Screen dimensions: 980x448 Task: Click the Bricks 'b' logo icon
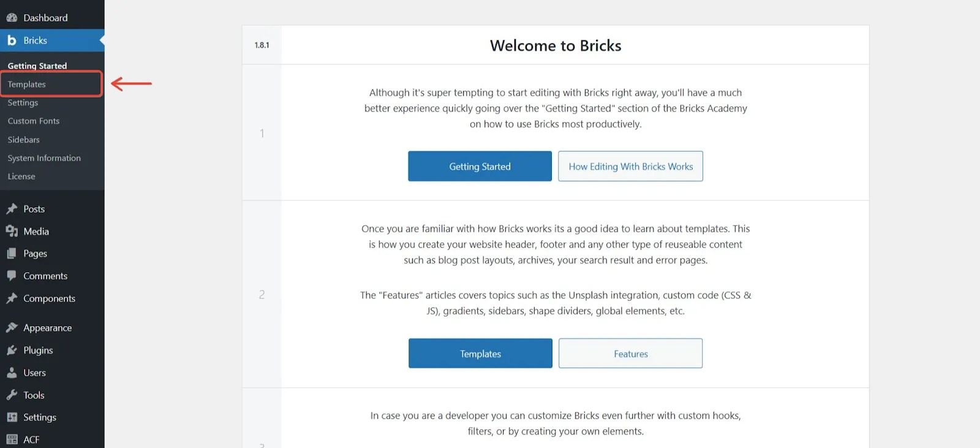[x=12, y=40]
